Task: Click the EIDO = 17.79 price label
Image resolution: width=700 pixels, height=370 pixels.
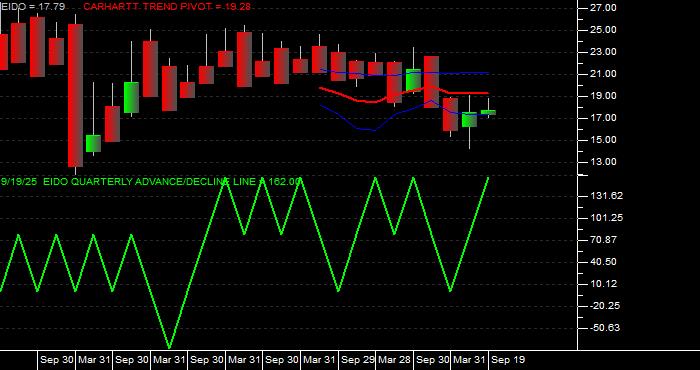Action: click(x=33, y=7)
